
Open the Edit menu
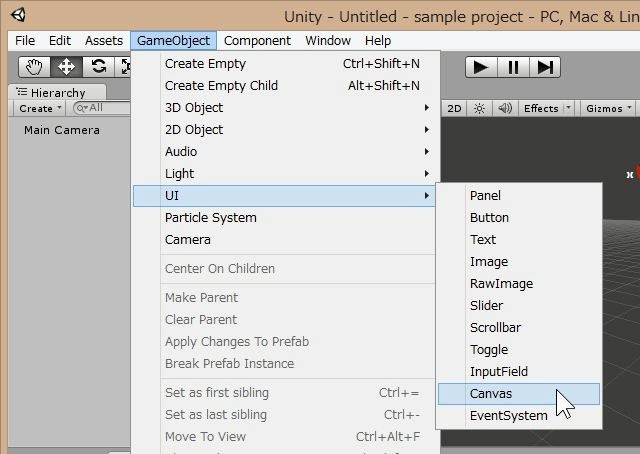60,41
